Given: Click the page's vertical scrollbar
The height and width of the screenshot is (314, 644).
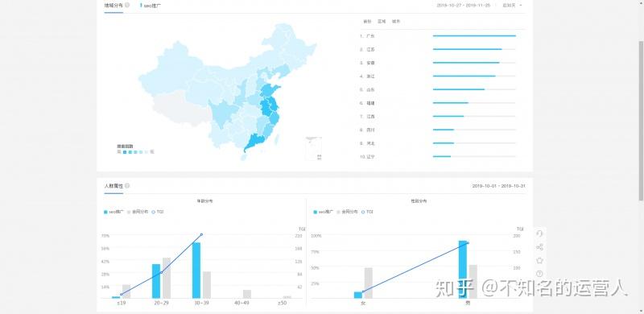Looking at the screenshot, I should tap(641, 121).
